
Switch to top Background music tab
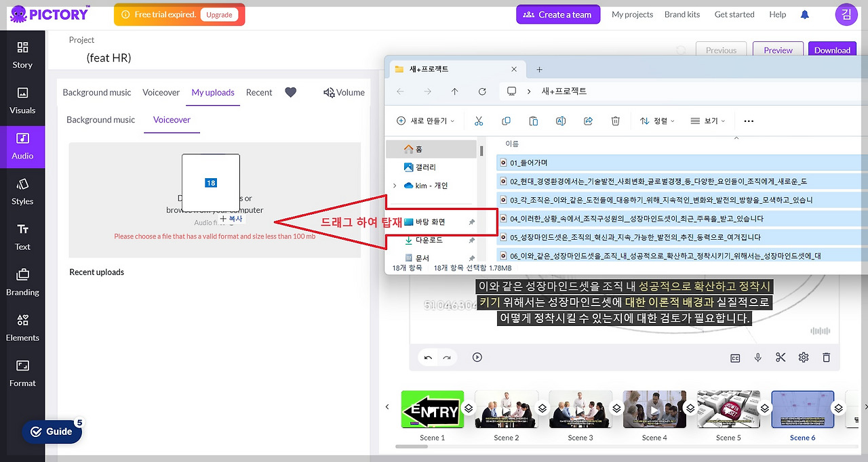click(97, 92)
